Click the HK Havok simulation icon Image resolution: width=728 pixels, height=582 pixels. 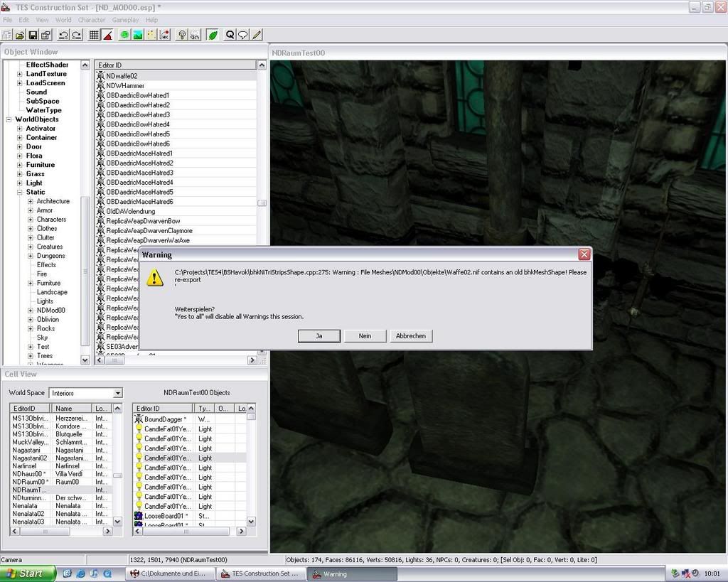click(164, 34)
